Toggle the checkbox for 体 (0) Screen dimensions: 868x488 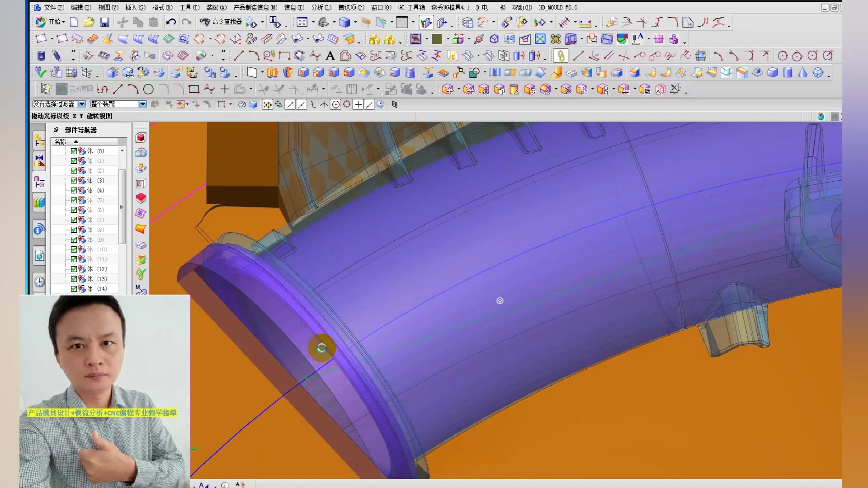click(74, 151)
